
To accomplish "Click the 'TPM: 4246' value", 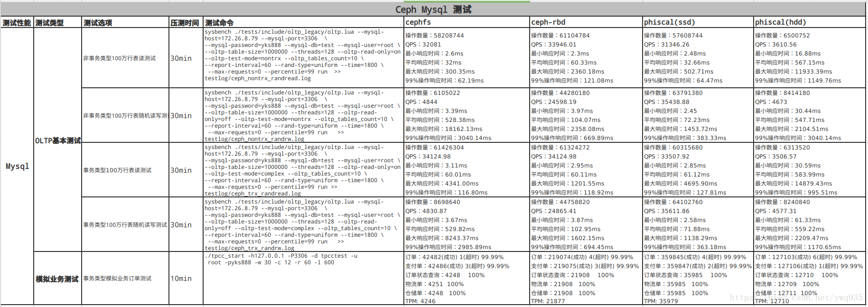I will point(420,301).
